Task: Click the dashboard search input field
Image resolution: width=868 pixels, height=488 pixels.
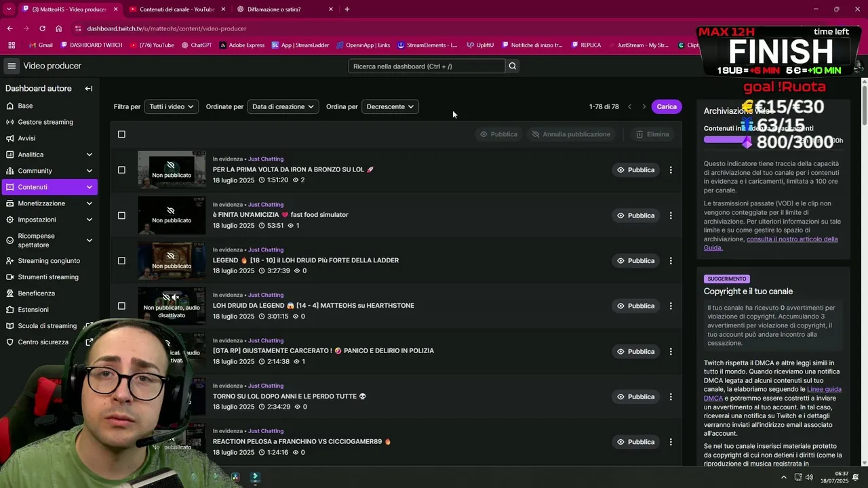Action: [x=427, y=66]
